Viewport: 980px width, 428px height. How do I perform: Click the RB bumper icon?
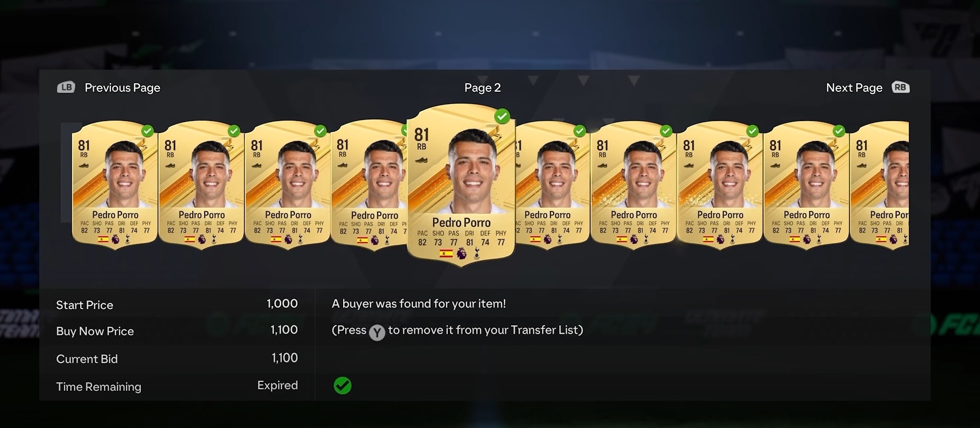tap(900, 87)
